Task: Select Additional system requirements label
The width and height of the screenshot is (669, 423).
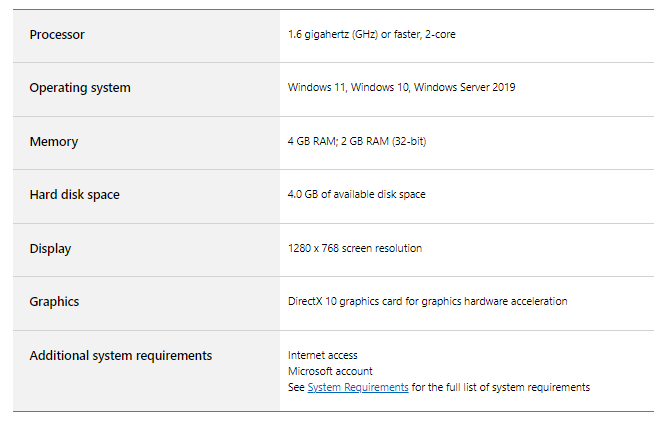Action: pyautogui.click(x=121, y=356)
